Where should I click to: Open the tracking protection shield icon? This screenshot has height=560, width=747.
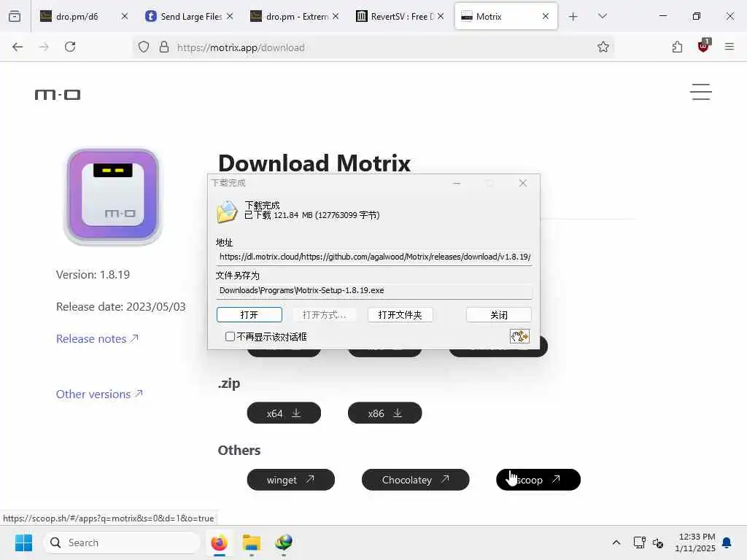(x=144, y=47)
